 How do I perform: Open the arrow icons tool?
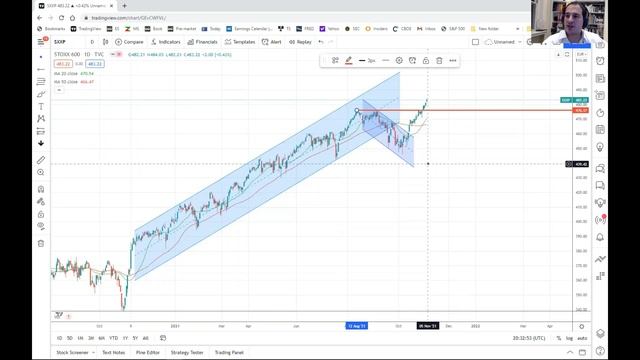coord(41,143)
